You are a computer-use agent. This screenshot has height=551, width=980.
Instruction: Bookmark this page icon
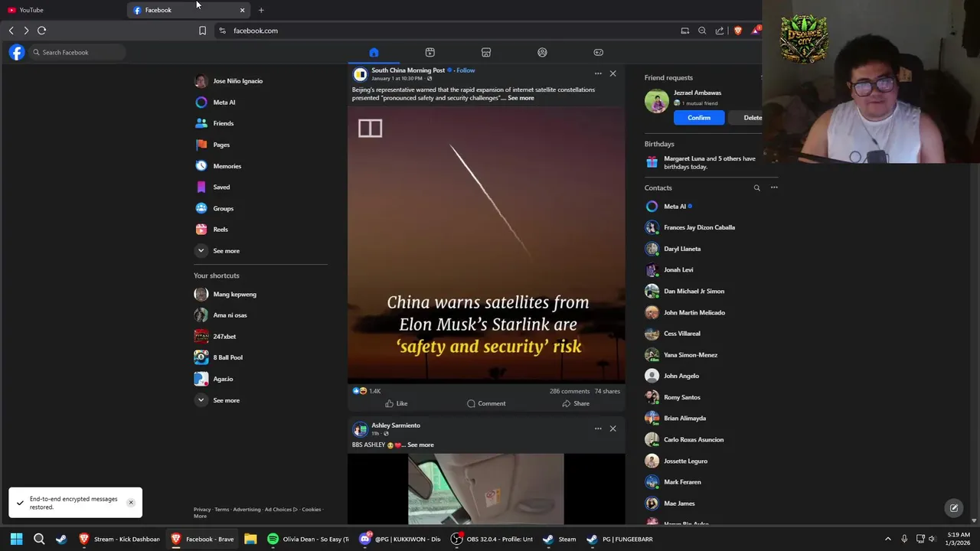[x=202, y=31]
